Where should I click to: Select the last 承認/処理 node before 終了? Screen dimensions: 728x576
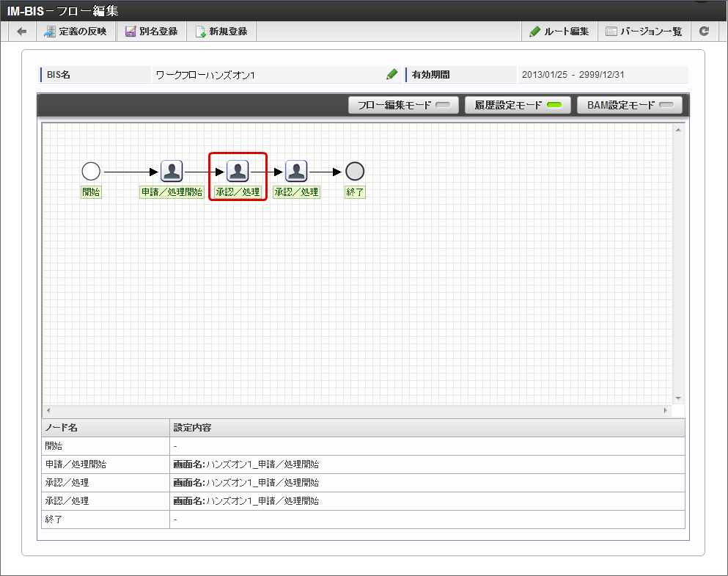coord(296,172)
